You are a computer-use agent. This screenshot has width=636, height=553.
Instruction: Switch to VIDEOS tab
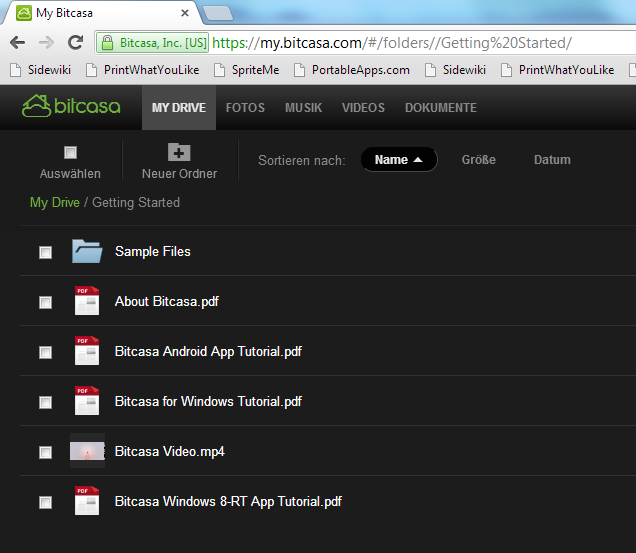[x=363, y=108]
